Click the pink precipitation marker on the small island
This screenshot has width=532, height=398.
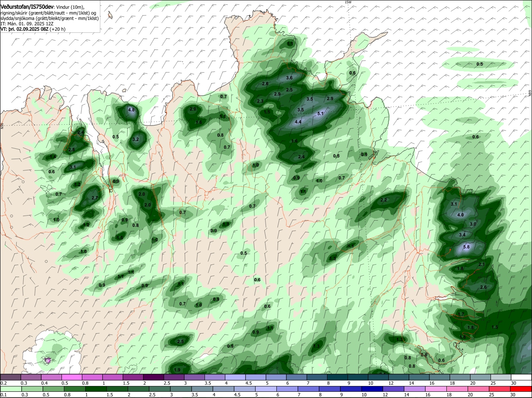pyautogui.click(x=48, y=361)
